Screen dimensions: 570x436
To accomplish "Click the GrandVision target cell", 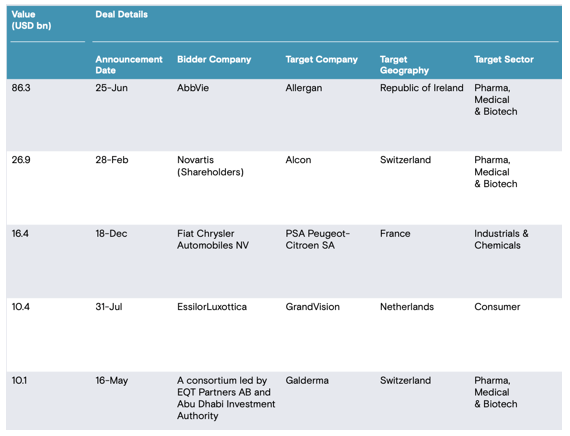I will point(312,307).
